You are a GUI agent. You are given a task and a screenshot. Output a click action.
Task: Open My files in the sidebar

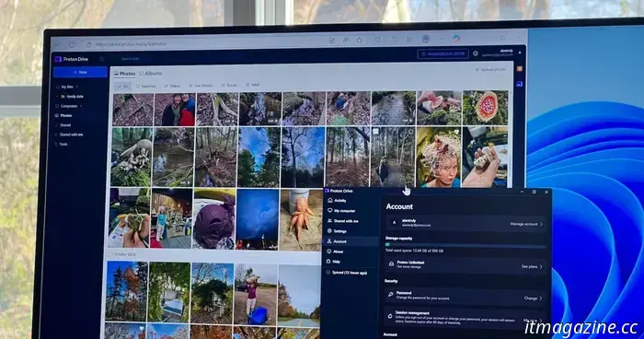click(66, 87)
